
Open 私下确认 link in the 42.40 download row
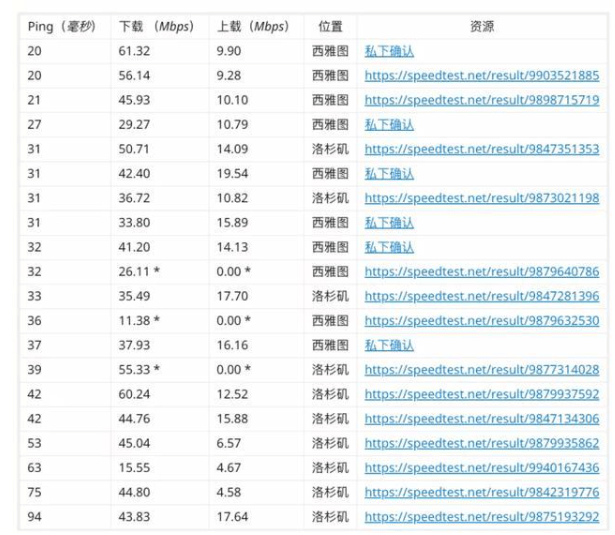[389, 174]
